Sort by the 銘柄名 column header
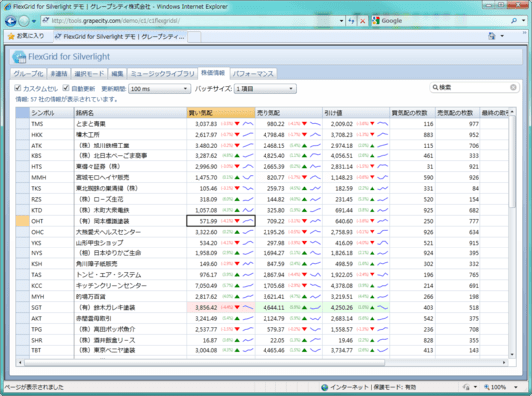 click(x=131, y=113)
